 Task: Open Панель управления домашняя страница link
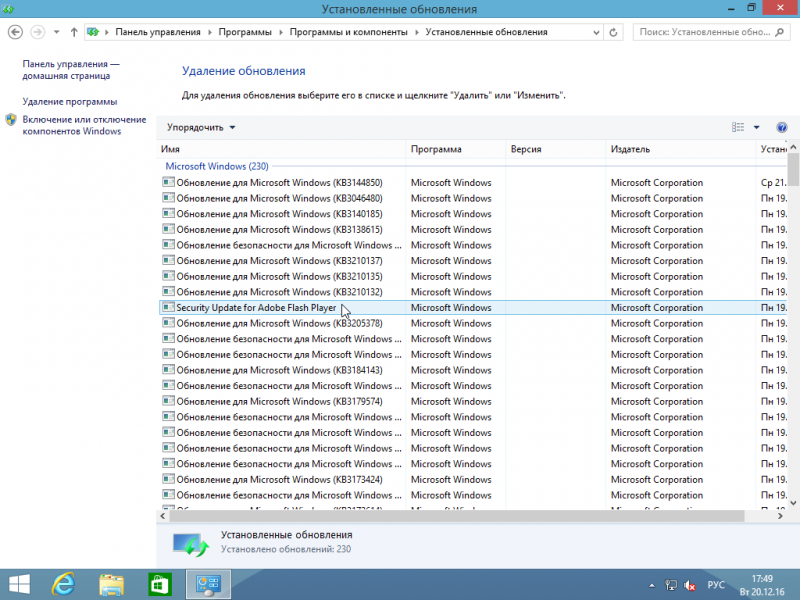point(71,70)
